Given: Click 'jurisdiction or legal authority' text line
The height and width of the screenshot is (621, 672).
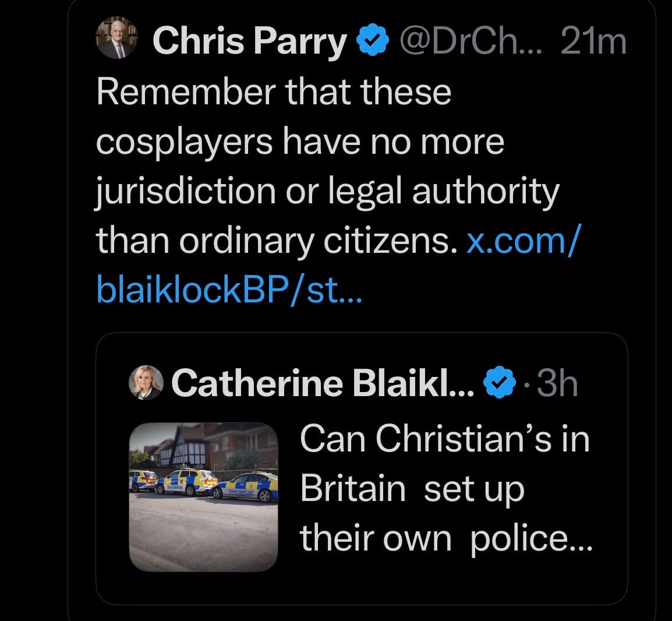Looking at the screenshot, I should pyautogui.click(x=327, y=191).
